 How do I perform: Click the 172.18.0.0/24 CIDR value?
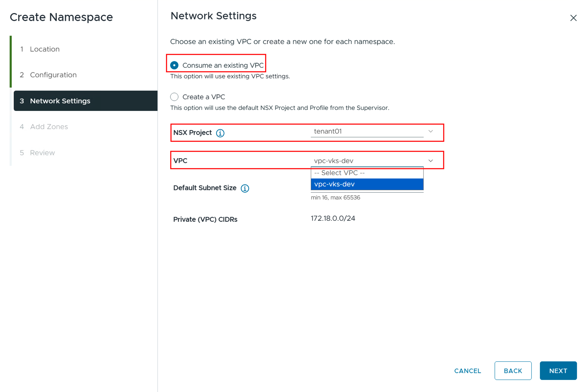pos(333,218)
